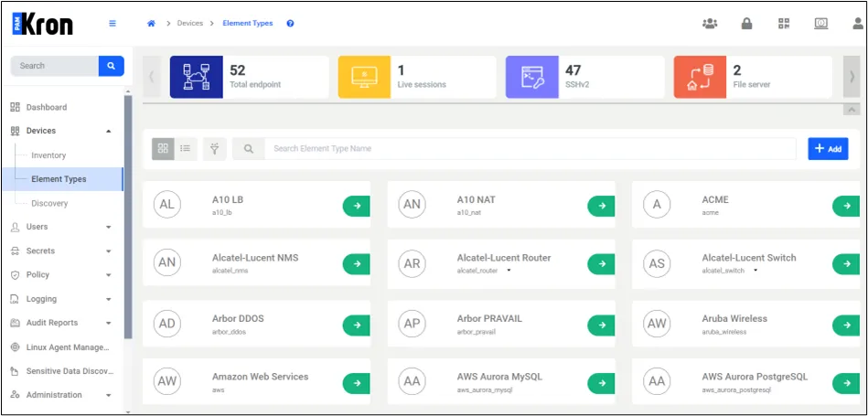Viewport: 868px width, 416px height.
Task: Click the AL avatar of A10 LB
Action: click(166, 205)
